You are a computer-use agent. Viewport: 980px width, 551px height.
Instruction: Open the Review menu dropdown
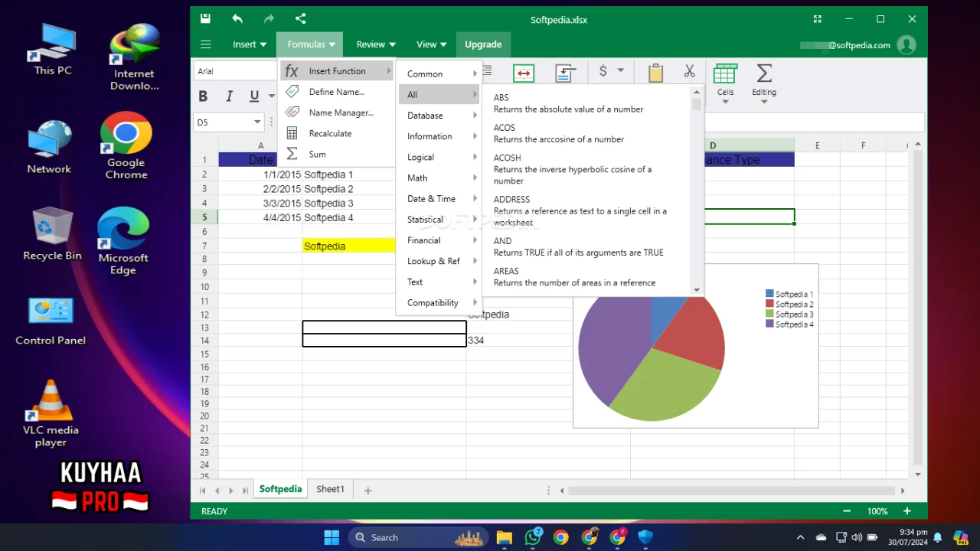click(x=376, y=44)
